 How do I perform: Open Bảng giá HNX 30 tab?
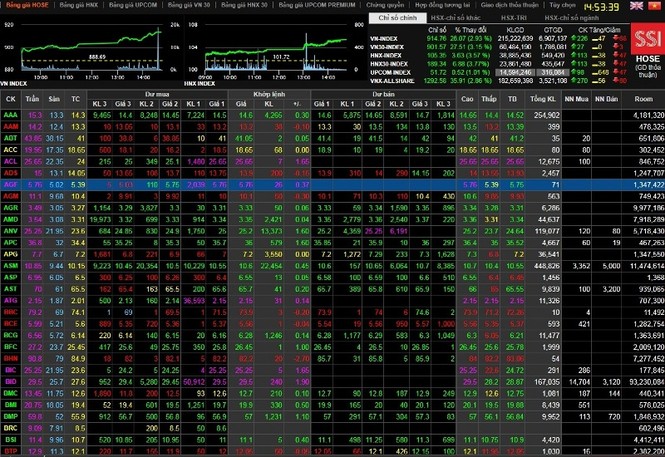(244, 5)
